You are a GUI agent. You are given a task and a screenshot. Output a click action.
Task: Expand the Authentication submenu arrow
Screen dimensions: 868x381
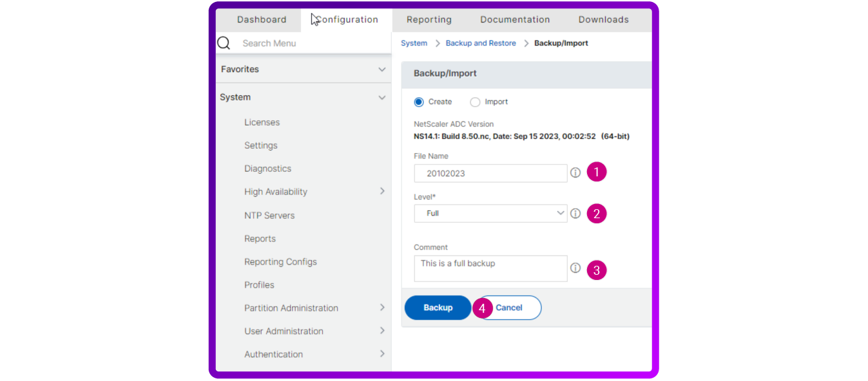pyautogui.click(x=382, y=354)
